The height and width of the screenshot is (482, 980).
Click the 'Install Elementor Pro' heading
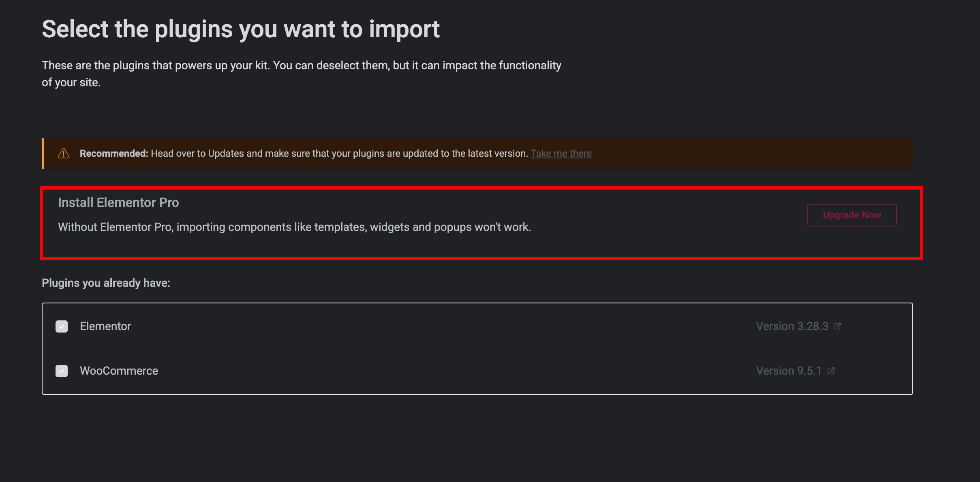118,203
